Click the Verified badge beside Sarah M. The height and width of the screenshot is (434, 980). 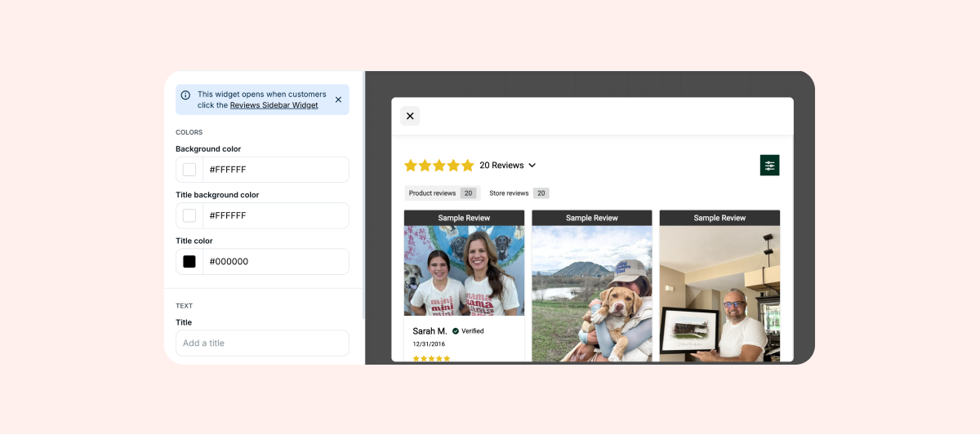pos(467,331)
